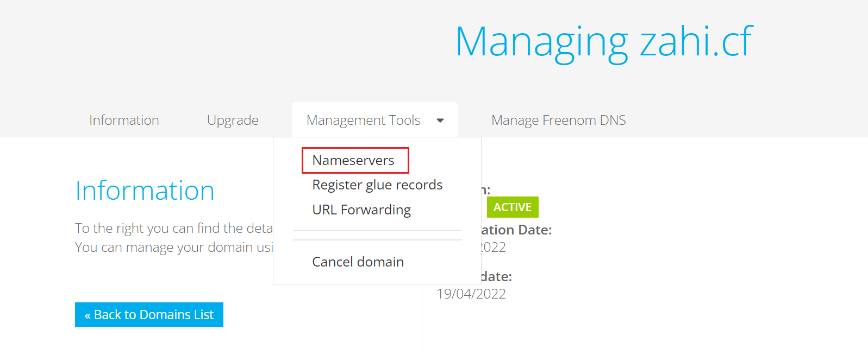The image size is (868, 355).
Task: Click the registration date year value
Action: [494, 248]
